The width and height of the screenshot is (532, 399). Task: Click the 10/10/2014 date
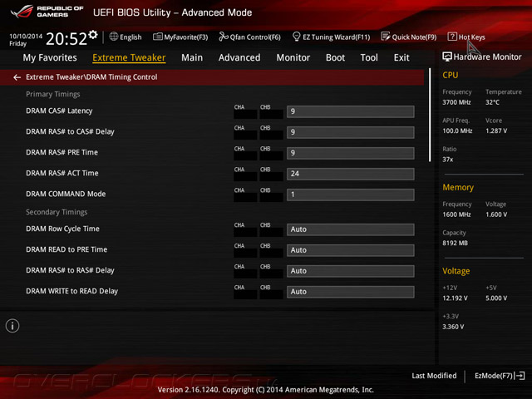coord(26,36)
